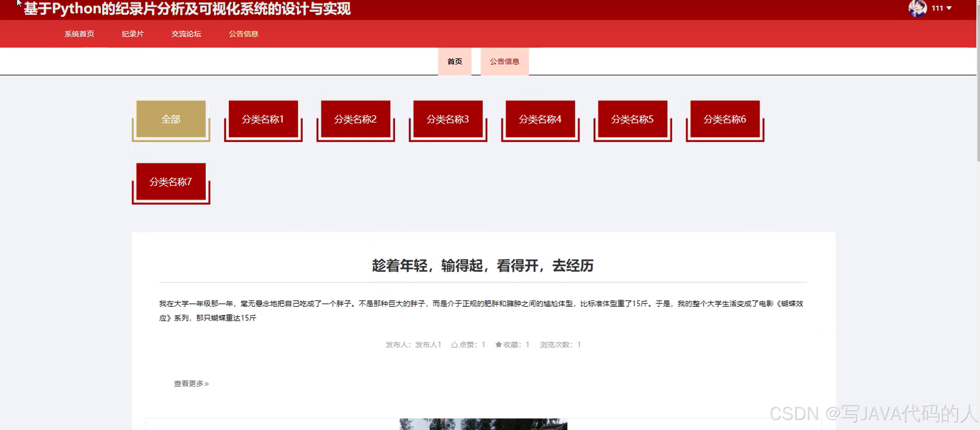Open 系统首页 in navigation bar

(79, 34)
